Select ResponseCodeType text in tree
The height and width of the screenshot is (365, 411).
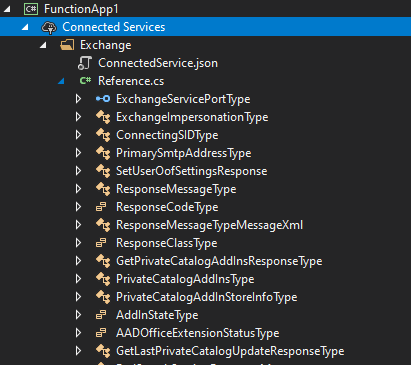167,207
